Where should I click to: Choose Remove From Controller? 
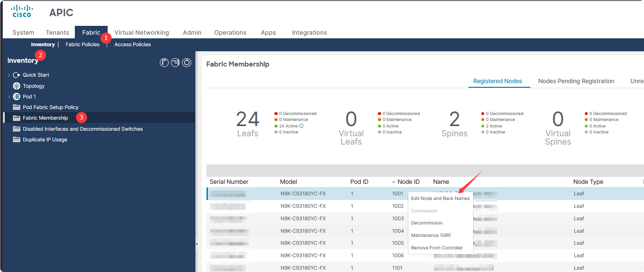tap(437, 248)
